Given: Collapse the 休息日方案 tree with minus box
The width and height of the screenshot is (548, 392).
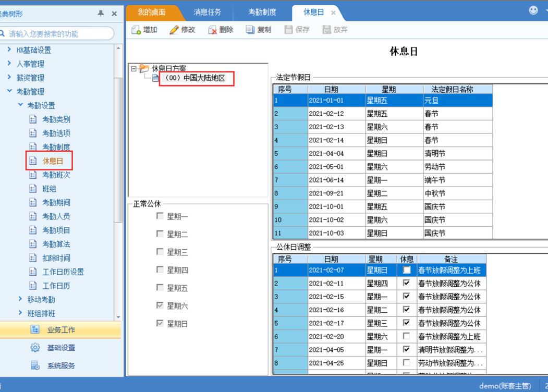Looking at the screenshot, I should 133,69.
